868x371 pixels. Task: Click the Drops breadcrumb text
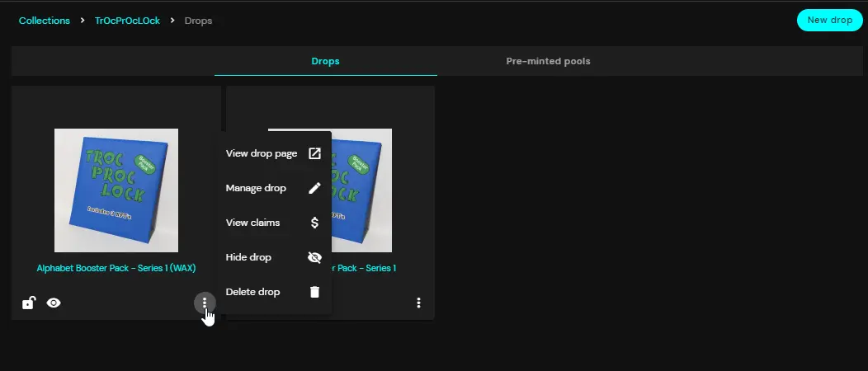coord(198,21)
